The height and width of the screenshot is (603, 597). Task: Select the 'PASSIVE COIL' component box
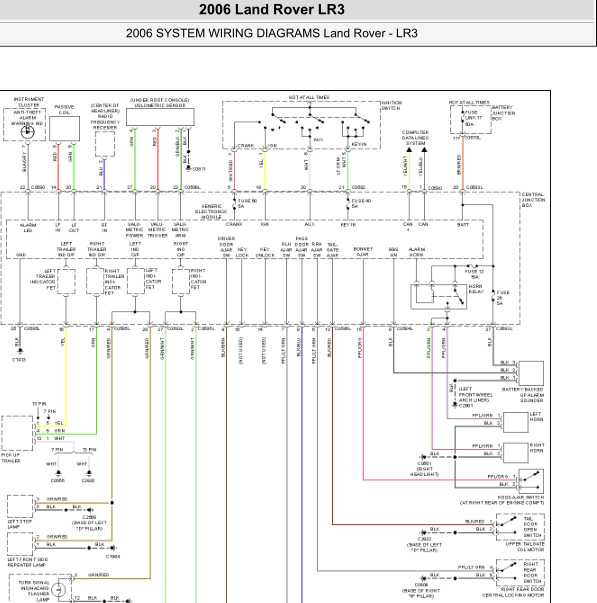click(64, 129)
